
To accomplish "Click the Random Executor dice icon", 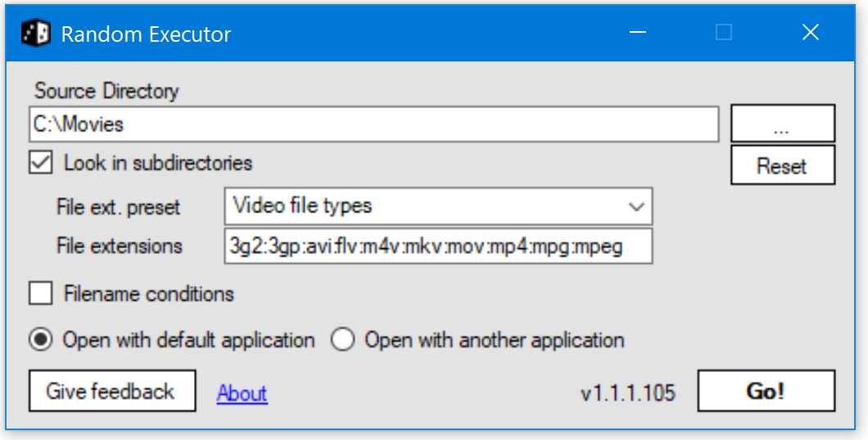I will [x=36, y=34].
